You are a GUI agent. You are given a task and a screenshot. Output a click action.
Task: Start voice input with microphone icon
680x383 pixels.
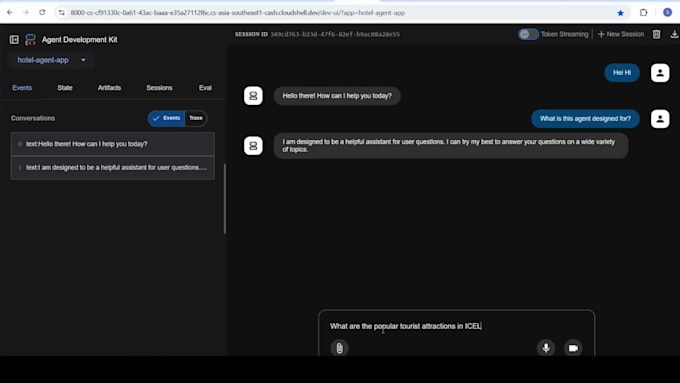click(546, 348)
